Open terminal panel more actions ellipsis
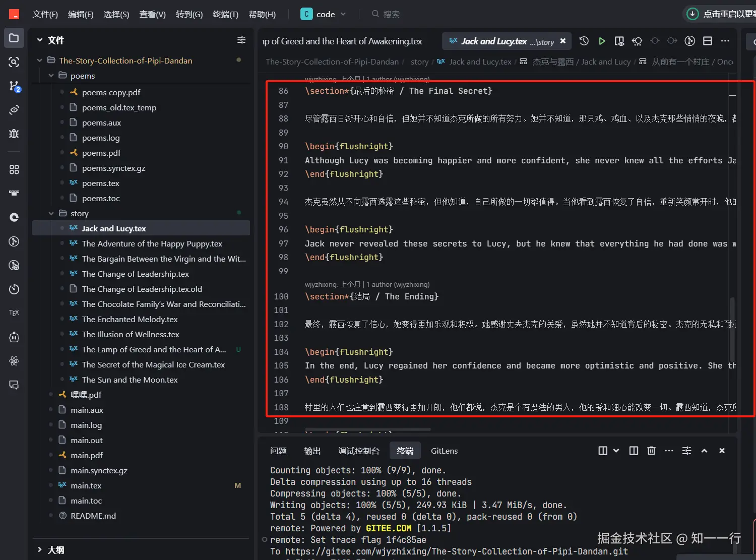Image resolution: width=756 pixels, height=560 pixels. click(669, 451)
